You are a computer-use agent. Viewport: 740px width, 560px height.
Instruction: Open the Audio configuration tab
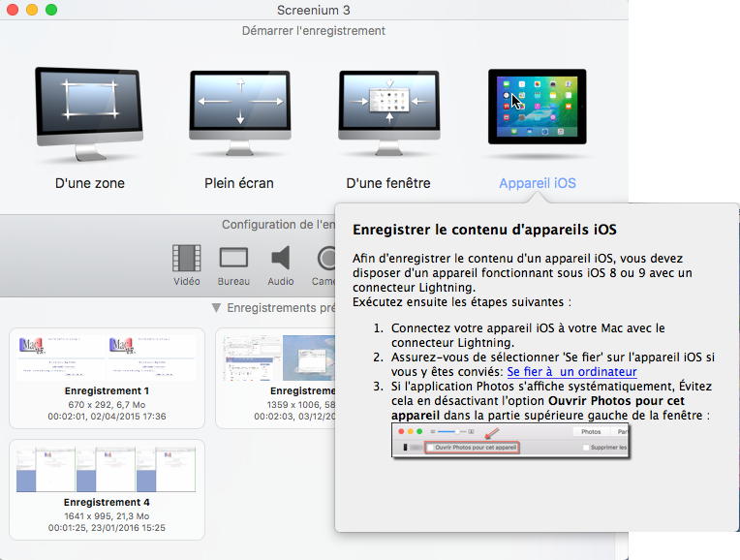pos(281,265)
